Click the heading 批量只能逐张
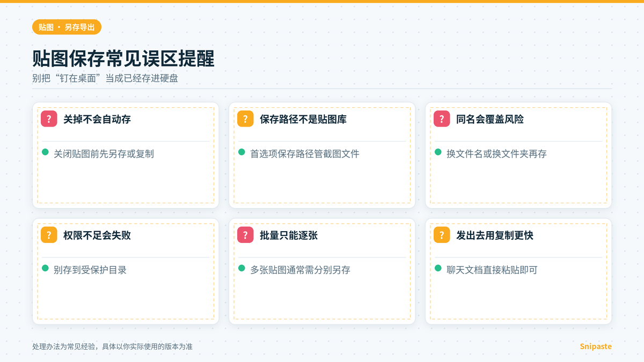The height and width of the screenshot is (362, 644). point(289,235)
